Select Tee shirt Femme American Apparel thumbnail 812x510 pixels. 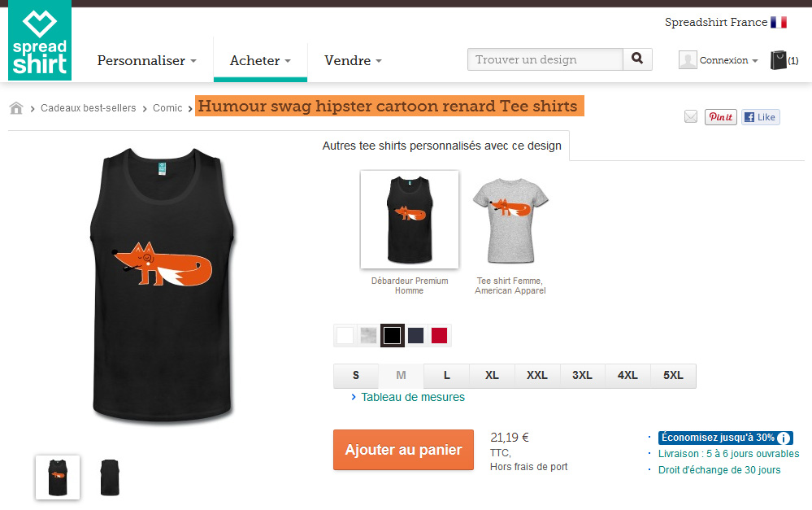coord(510,220)
